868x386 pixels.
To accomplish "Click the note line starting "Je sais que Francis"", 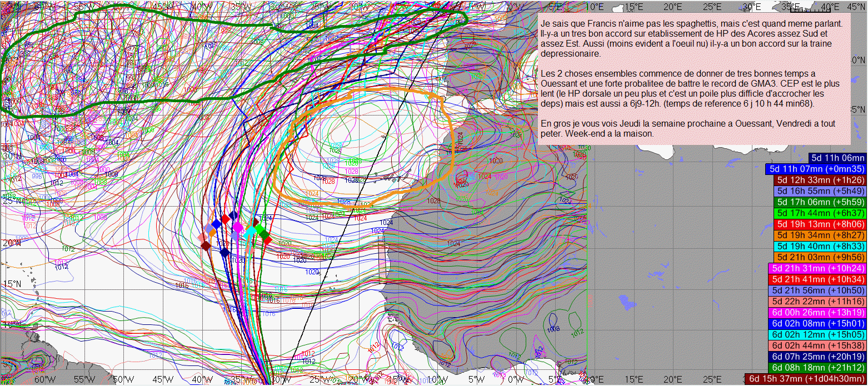I will click(691, 24).
